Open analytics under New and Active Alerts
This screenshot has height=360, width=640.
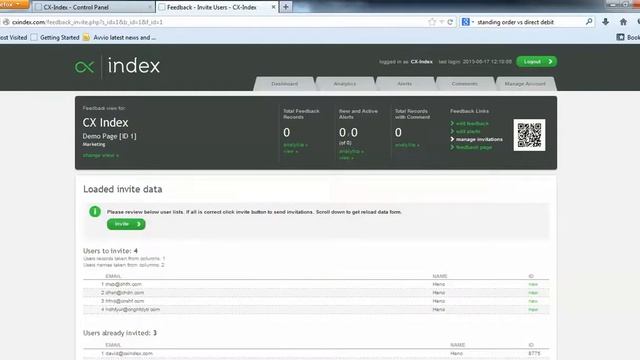(x=351, y=151)
